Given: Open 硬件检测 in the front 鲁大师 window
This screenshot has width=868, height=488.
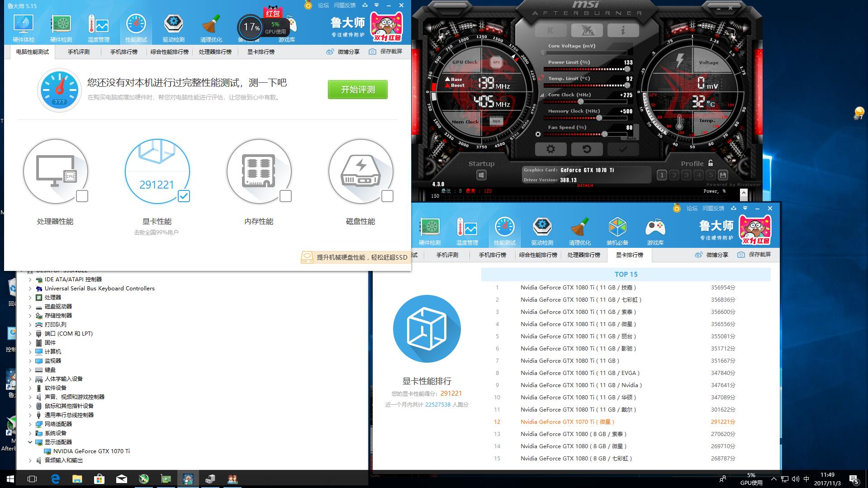Looking at the screenshot, I should (x=61, y=28).
